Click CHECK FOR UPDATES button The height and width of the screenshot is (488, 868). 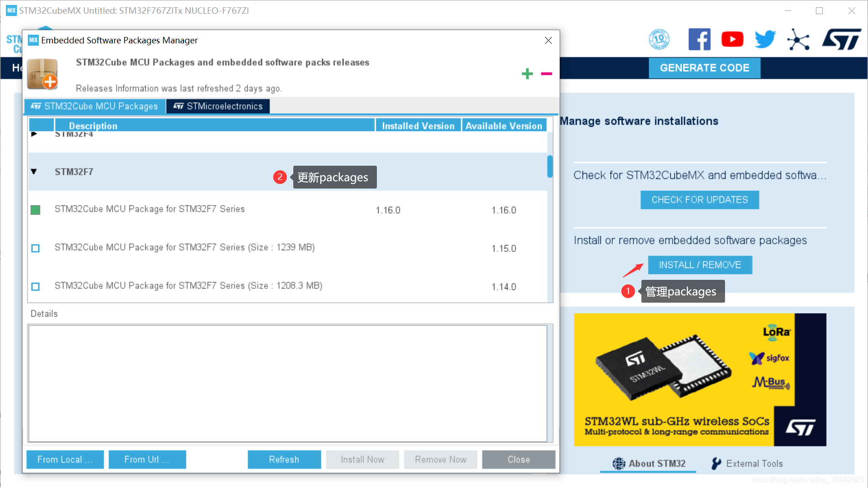click(699, 199)
